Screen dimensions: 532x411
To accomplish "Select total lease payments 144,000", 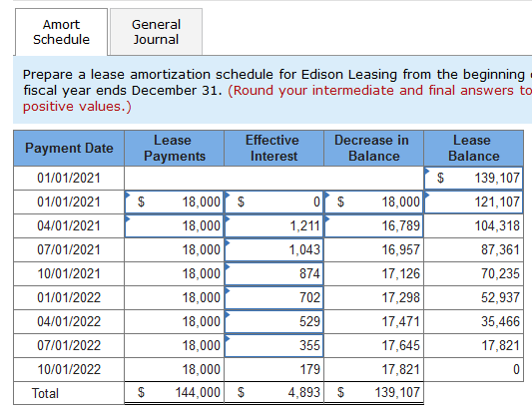I will coord(174,393).
